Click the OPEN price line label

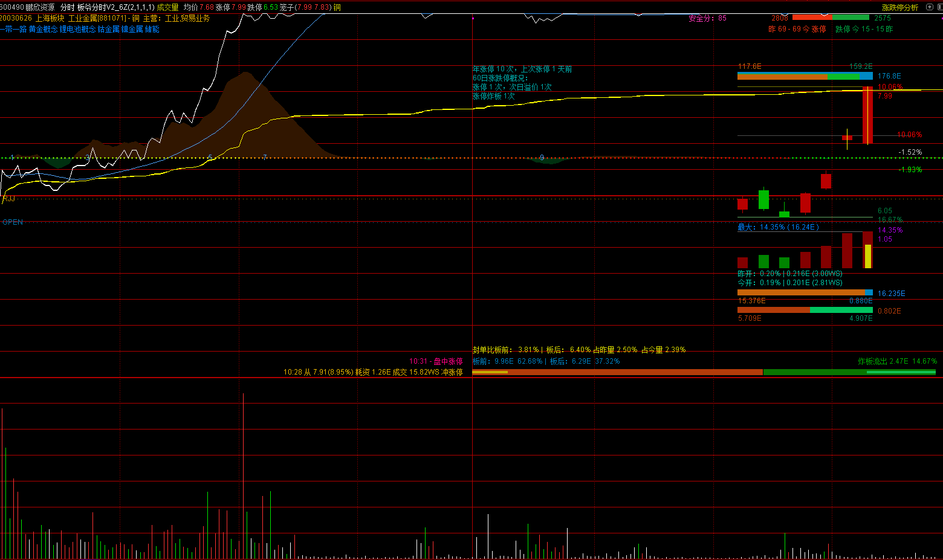(13, 222)
